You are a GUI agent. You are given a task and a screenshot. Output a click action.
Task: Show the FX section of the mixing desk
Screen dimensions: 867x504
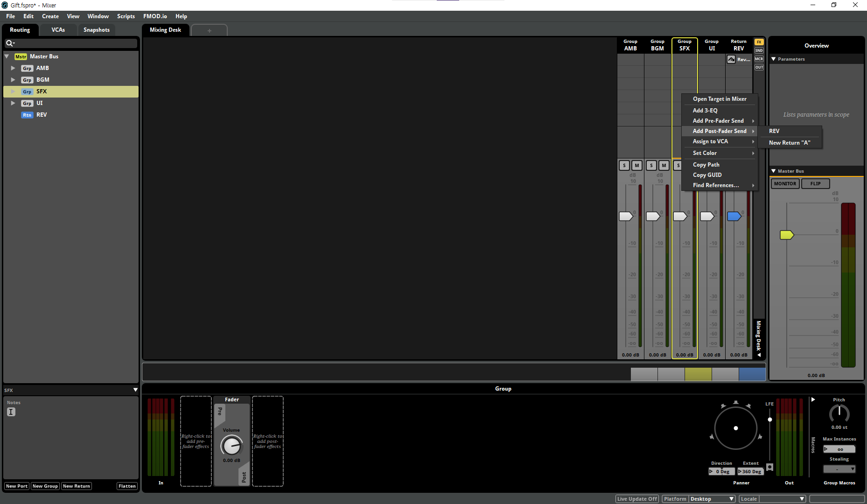(759, 42)
